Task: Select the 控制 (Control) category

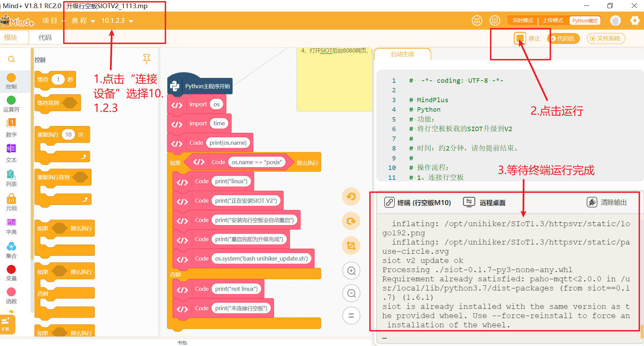Action: tap(11, 82)
